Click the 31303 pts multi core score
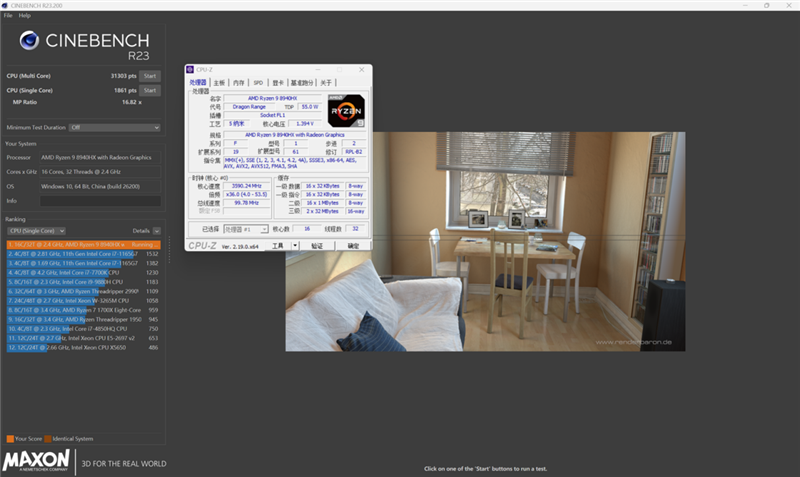 (x=123, y=76)
